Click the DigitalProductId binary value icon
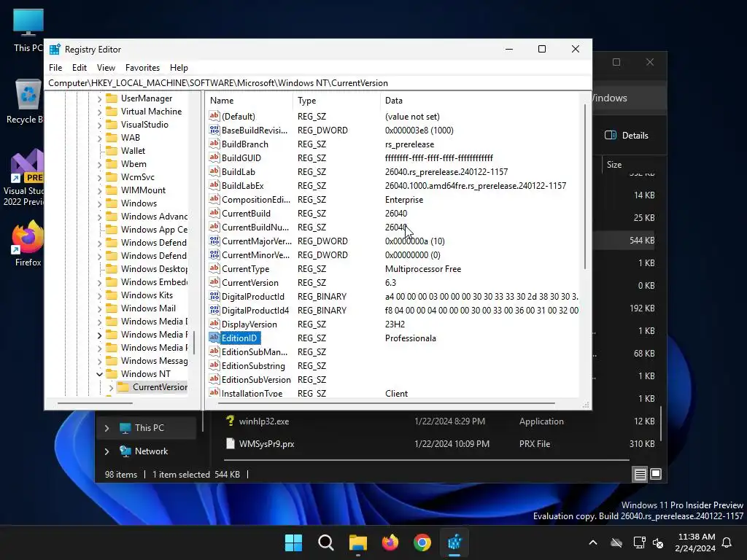 coord(214,296)
